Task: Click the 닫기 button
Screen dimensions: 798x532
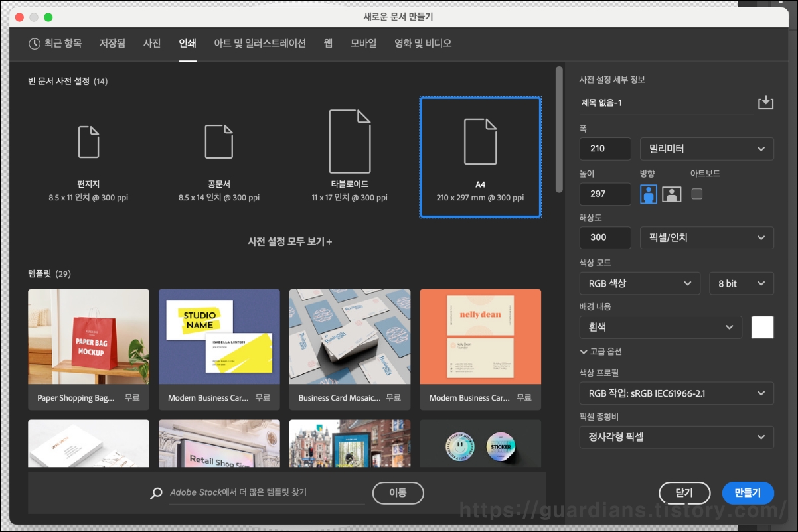Action: (x=684, y=493)
